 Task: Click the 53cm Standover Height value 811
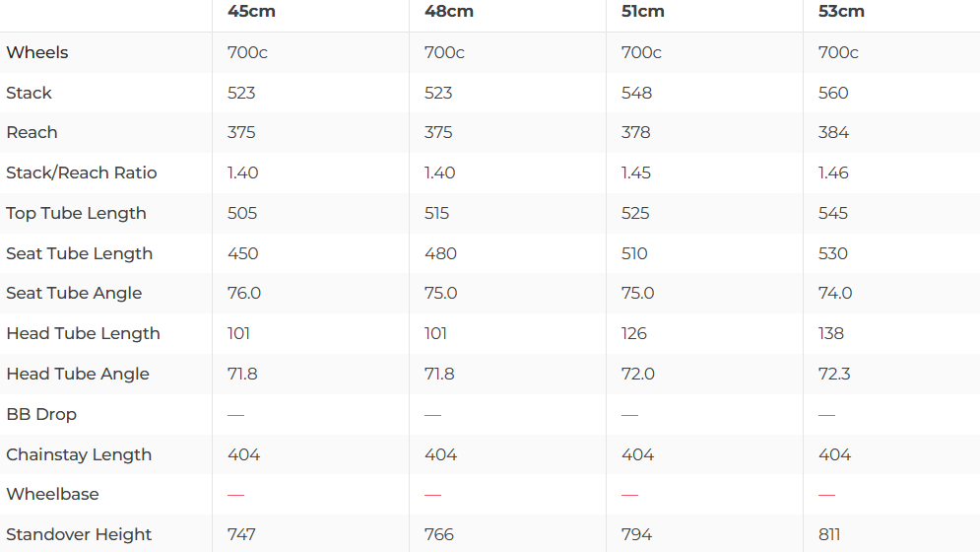(x=829, y=534)
